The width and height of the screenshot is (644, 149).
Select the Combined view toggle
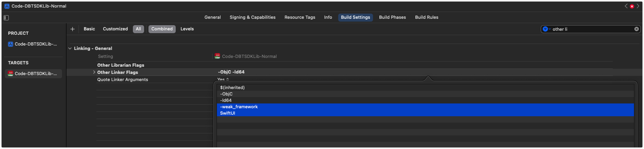(162, 29)
